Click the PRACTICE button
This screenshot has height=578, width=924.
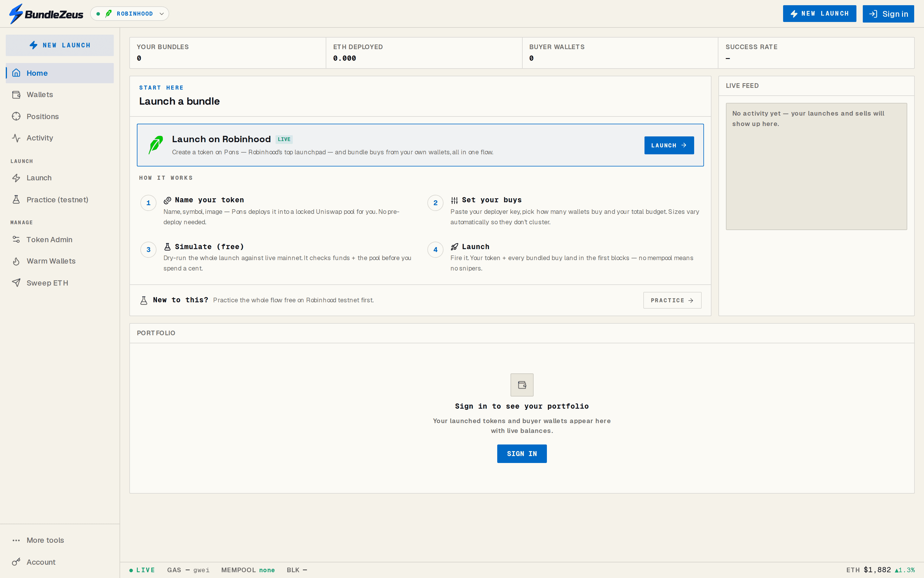click(x=672, y=301)
